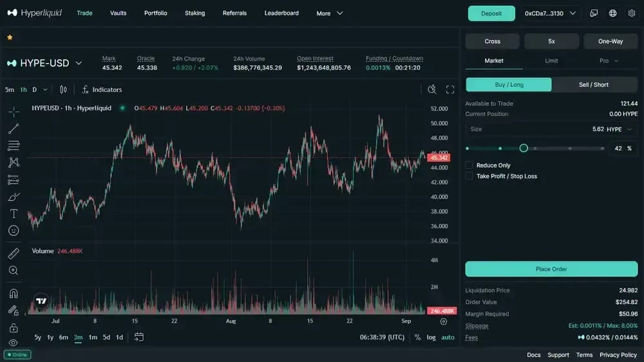
Task: Open the Docs link
Action: (x=533, y=355)
